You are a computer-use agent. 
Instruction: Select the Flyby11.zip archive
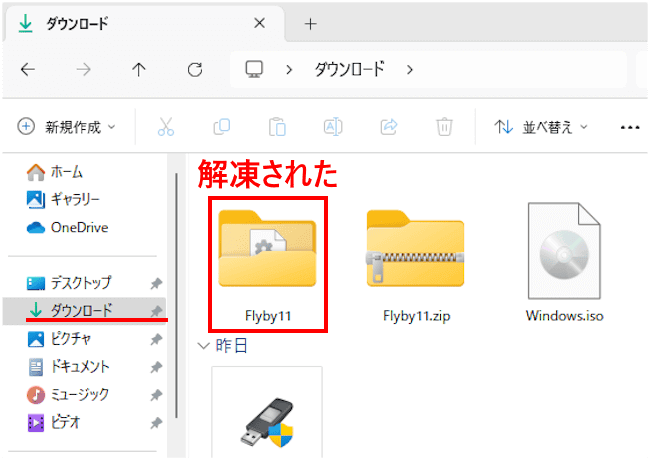tap(416, 265)
